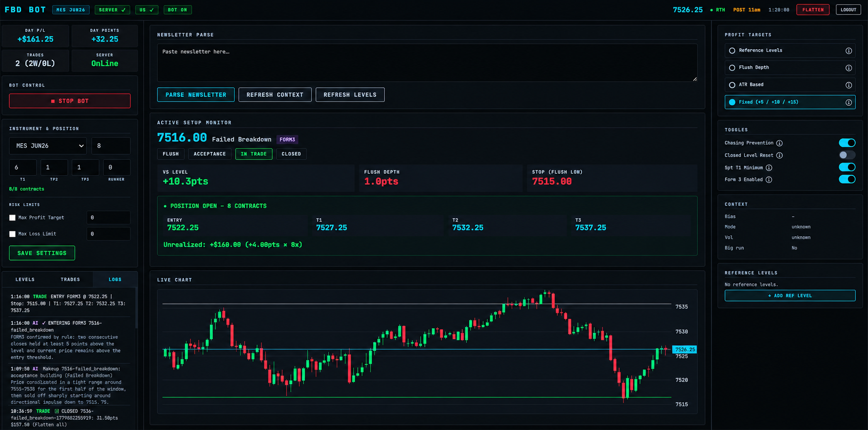Select the Flush stage chip

tap(170, 154)
